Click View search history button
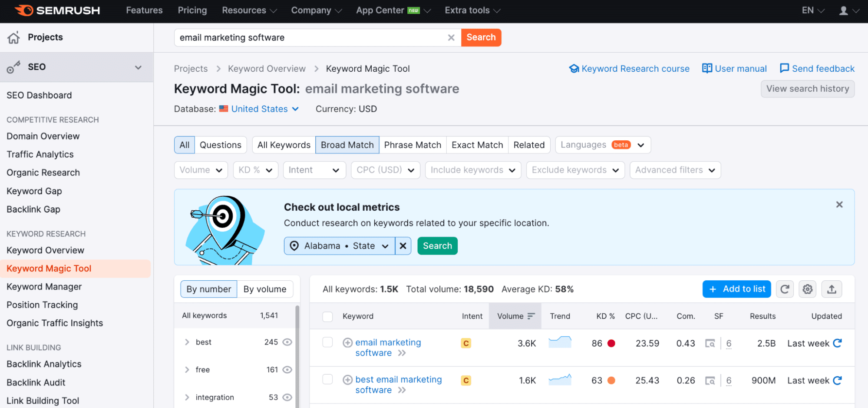This screenshot has width=868, height=408. pos(808,89)
